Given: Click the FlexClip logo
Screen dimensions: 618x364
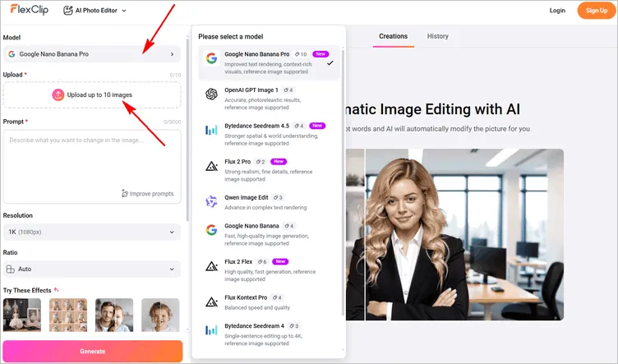Looking at the screenshot, I should pos(29,10).
